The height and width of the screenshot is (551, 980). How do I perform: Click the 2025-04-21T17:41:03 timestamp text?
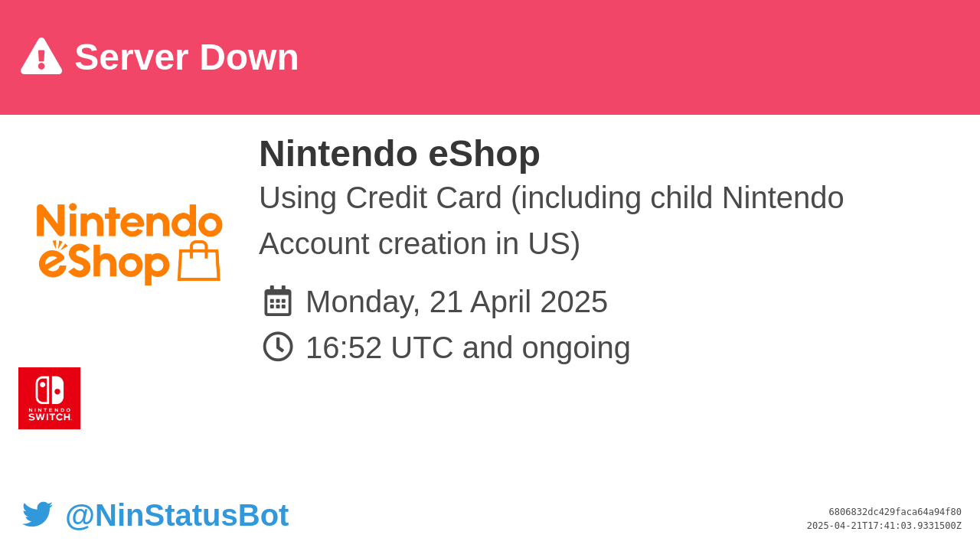(x=884, y=526)
